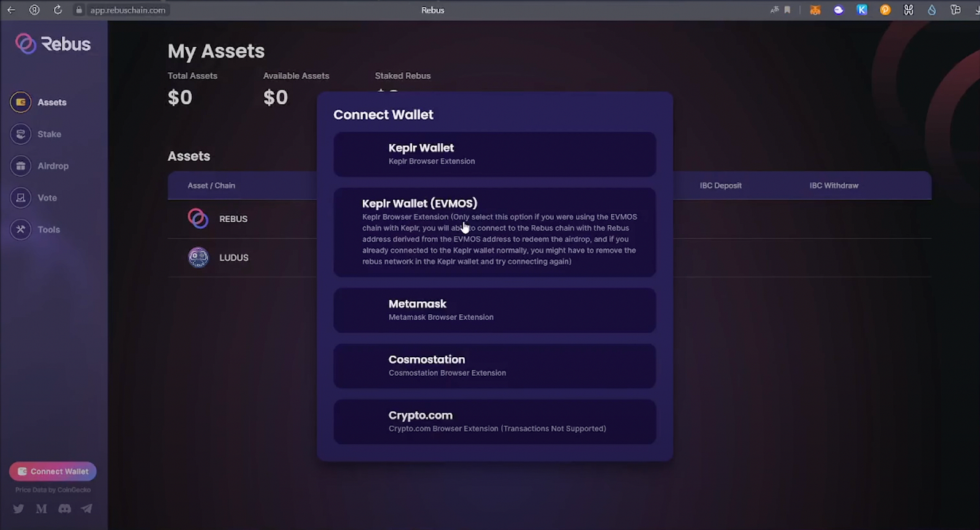Open the Vote menu item
Viewport: 980px width, 530px height.
coord(47,198)
